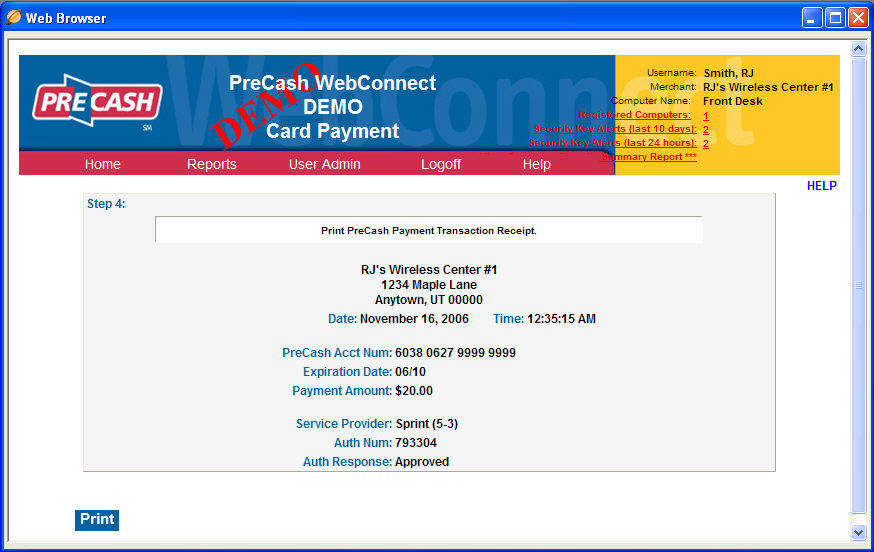Click the date November 16, 2006
Screen dimensions: 874x552
click(414, 319)
